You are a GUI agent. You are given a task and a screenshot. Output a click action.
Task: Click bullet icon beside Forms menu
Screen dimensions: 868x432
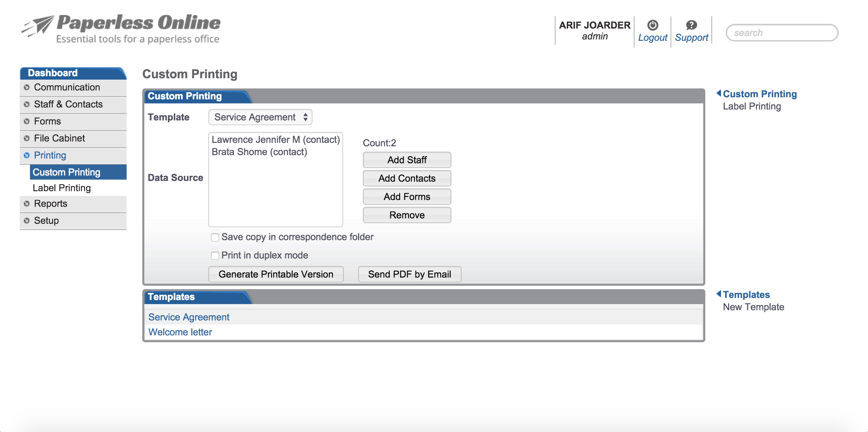pos(27,121)
